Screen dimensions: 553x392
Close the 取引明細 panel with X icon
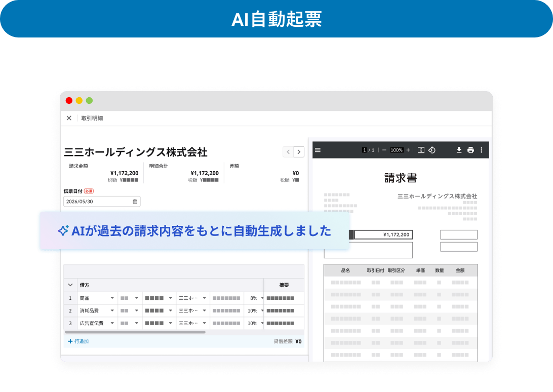(69, 118)
